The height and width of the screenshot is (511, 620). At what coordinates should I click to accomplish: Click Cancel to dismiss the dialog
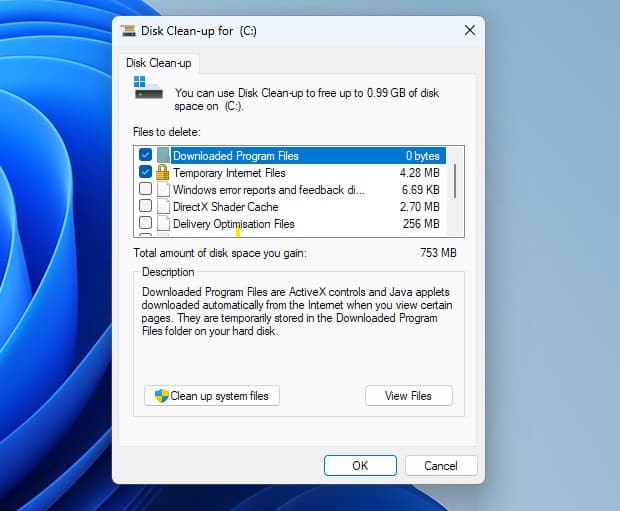(x=441, y=466)
